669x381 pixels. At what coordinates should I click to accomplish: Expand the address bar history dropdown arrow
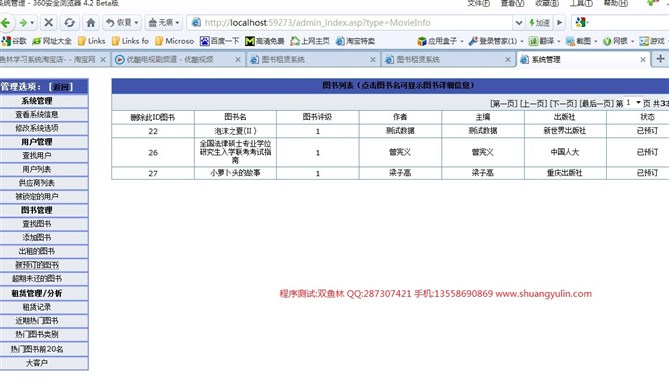[518, 23]
